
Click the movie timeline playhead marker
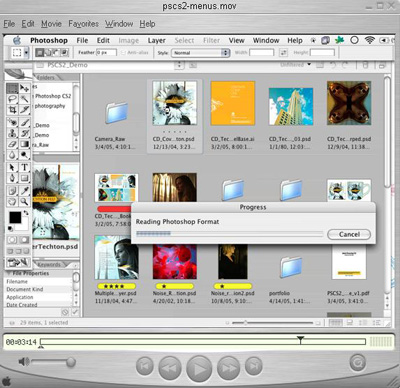(x=300, y=340)
